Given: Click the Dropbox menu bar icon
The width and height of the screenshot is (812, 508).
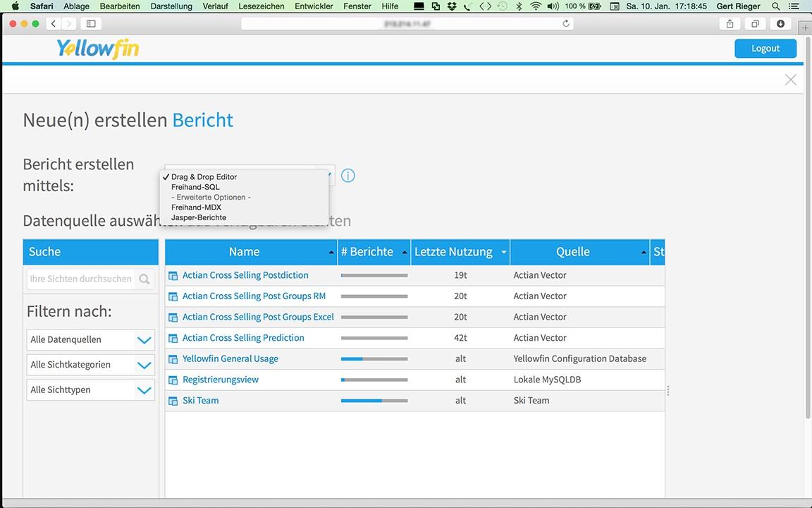Looking at the screenshot, I should [x=452, y=6].
